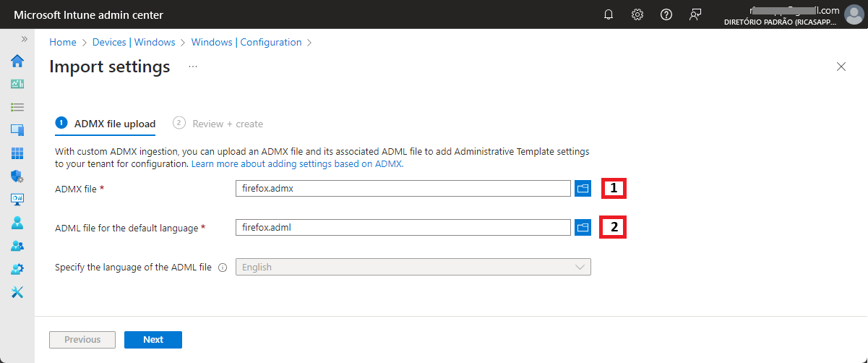The height and width of the screenshot is (363, 868).
Task: Open Devices icon in sidebar
Action: click(17, 130)
